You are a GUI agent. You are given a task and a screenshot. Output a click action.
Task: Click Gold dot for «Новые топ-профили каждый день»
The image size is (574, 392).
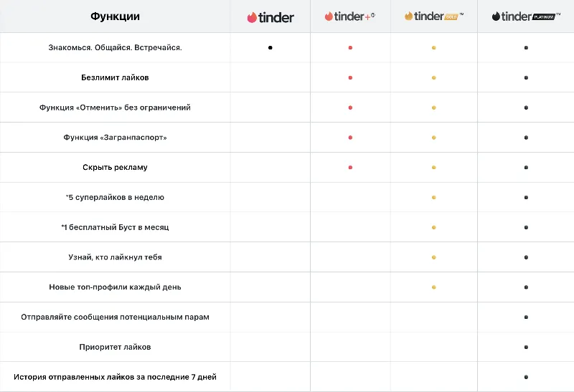(434, 287)
